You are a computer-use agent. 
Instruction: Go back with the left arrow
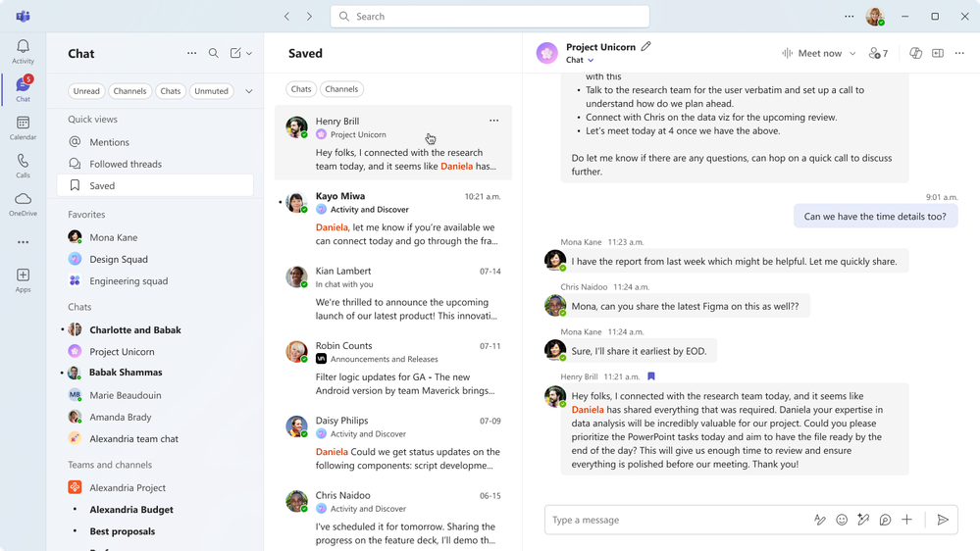[x=286, y=17]
